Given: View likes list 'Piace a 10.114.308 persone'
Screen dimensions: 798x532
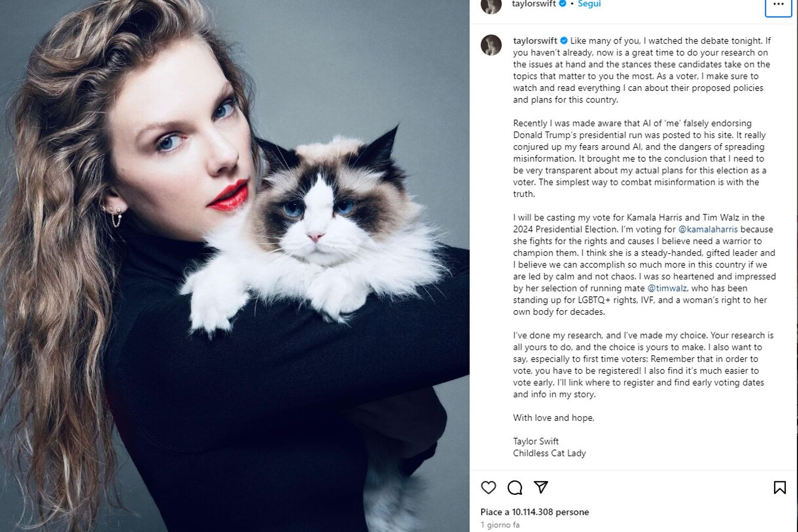Looking at the screenshot, I should 535,512.
